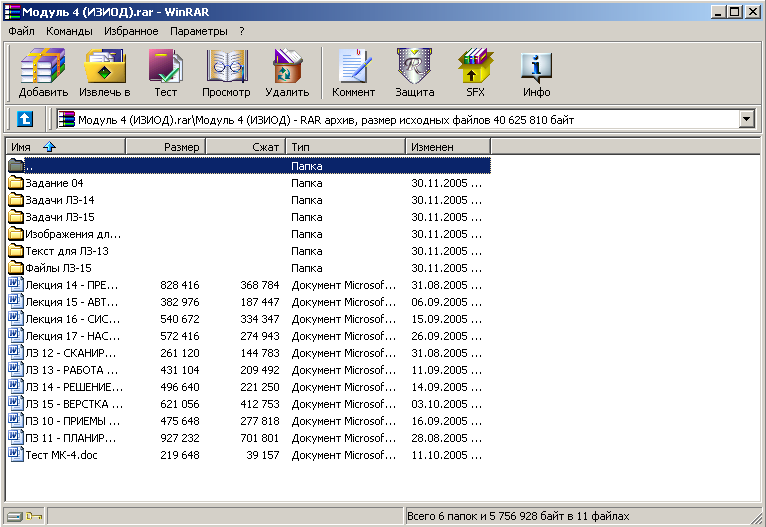Viewport: 766px width, 527px height.
Task: Click packed size value 39 157
Action: tap(263, 455)
